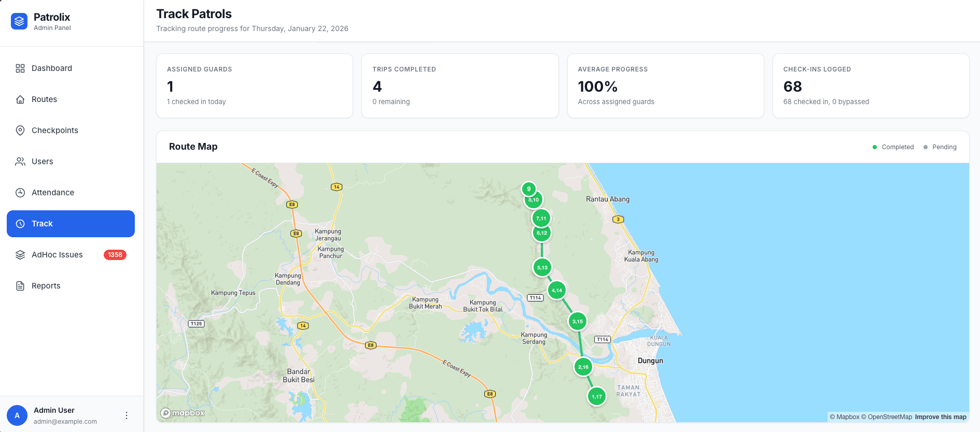Select checkpoint marker 4,14 on map
This screenshot has width=980, height=432.
pos(557,291)
